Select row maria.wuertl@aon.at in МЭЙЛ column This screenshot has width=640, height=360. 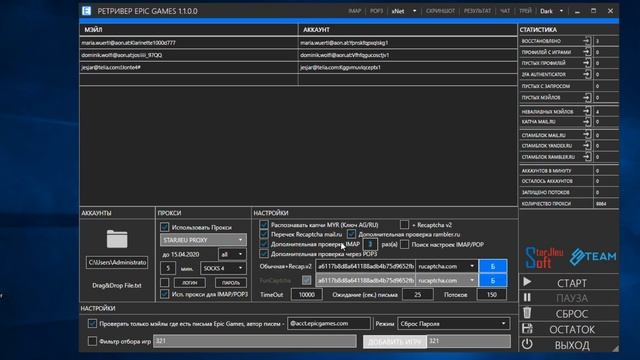189,42
